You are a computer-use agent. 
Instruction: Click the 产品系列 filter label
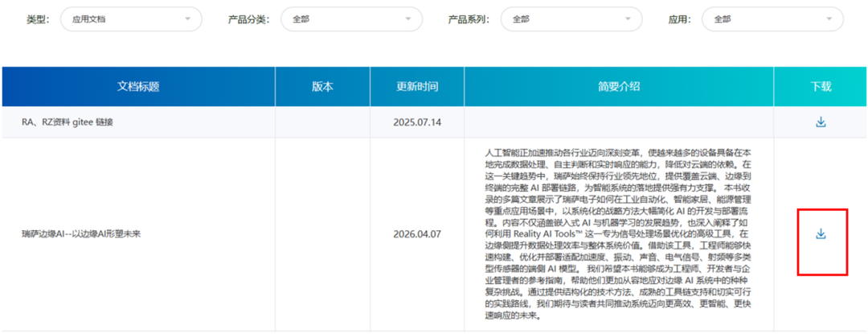(469, 19)
